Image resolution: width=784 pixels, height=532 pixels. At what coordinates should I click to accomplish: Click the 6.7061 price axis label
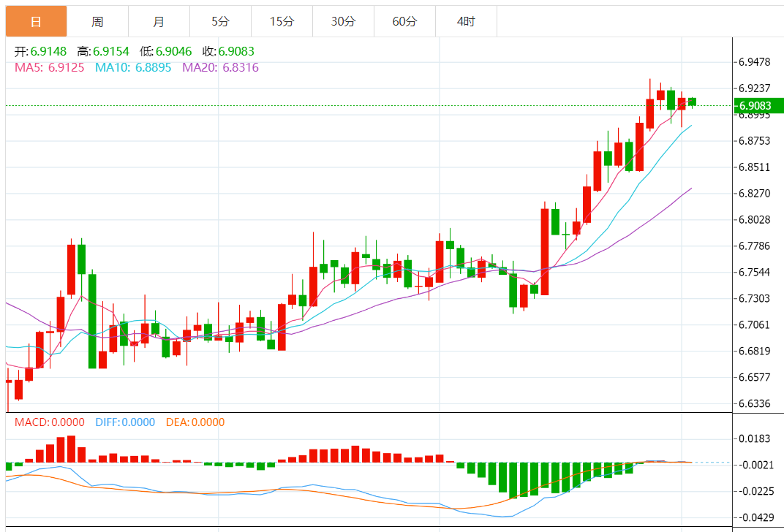coord(755,324)
